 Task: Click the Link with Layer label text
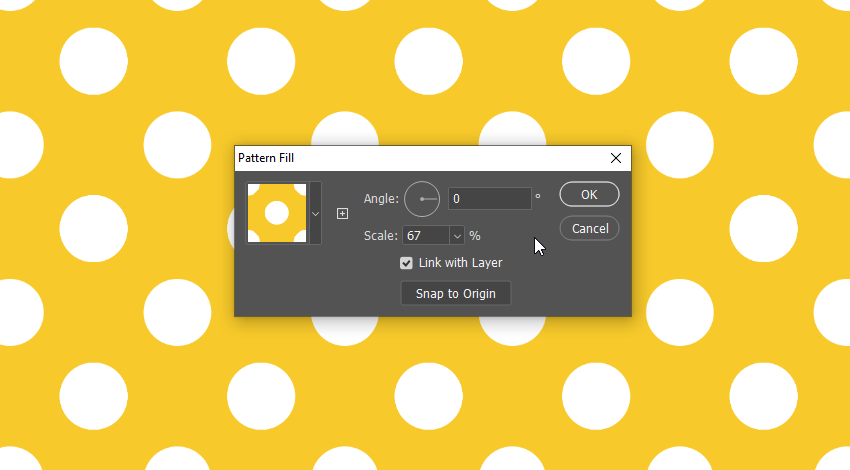pyautogui.click(x=460, y=263)
